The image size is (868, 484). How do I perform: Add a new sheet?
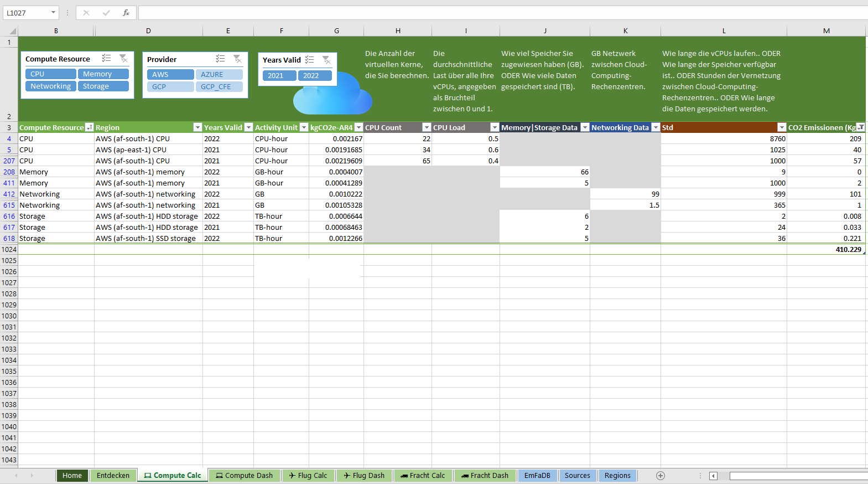click(660, 476)
